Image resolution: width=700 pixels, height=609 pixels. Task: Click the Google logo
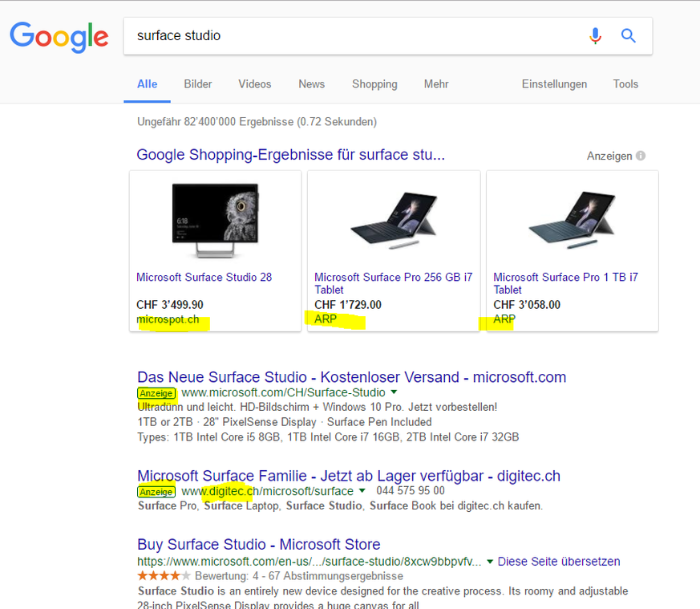click(x=59, y=36)
